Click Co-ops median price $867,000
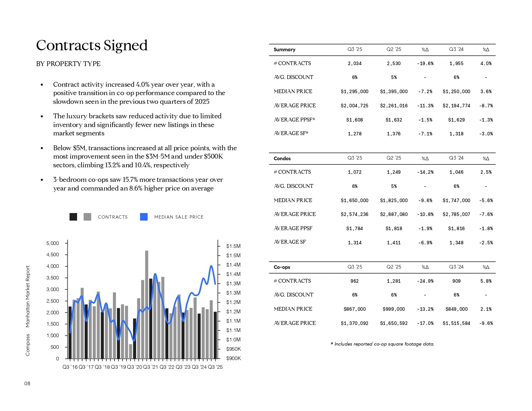 (355, 309)
